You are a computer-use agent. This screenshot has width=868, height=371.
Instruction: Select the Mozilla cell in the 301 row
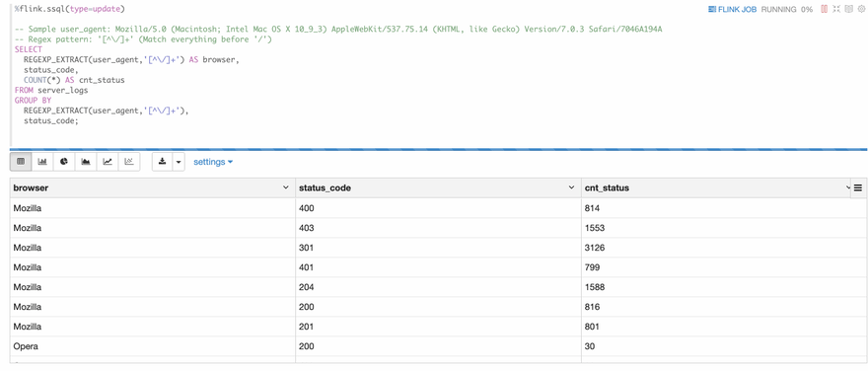tap(153, 248)
